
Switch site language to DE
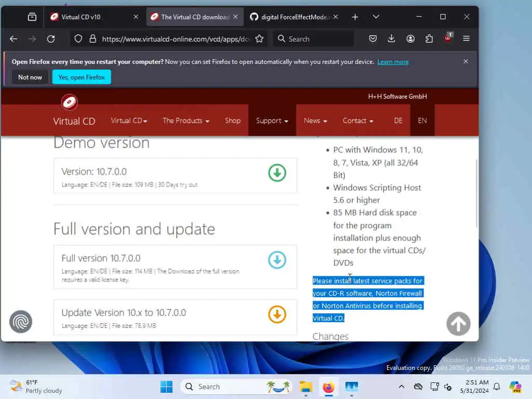tap(398, 121)
